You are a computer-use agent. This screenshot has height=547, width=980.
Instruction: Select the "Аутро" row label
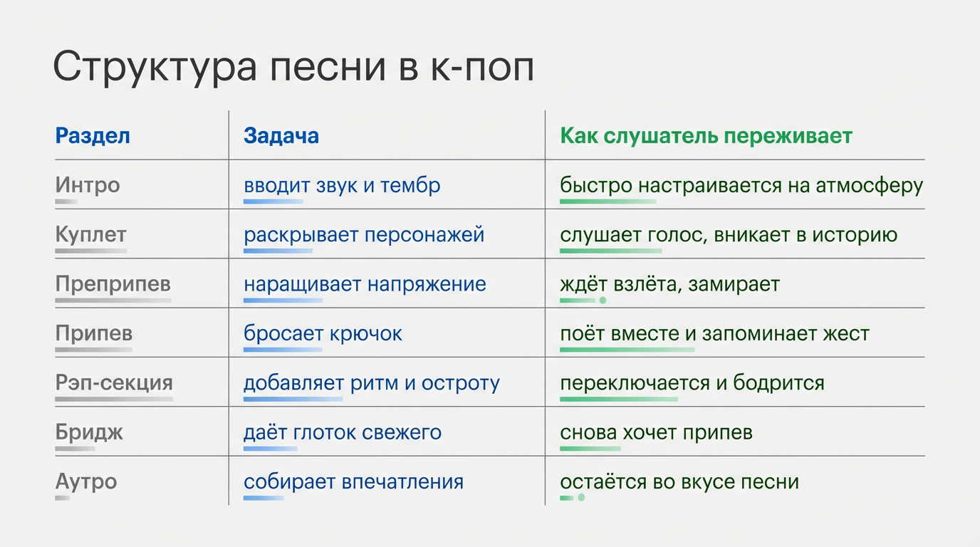86,481
